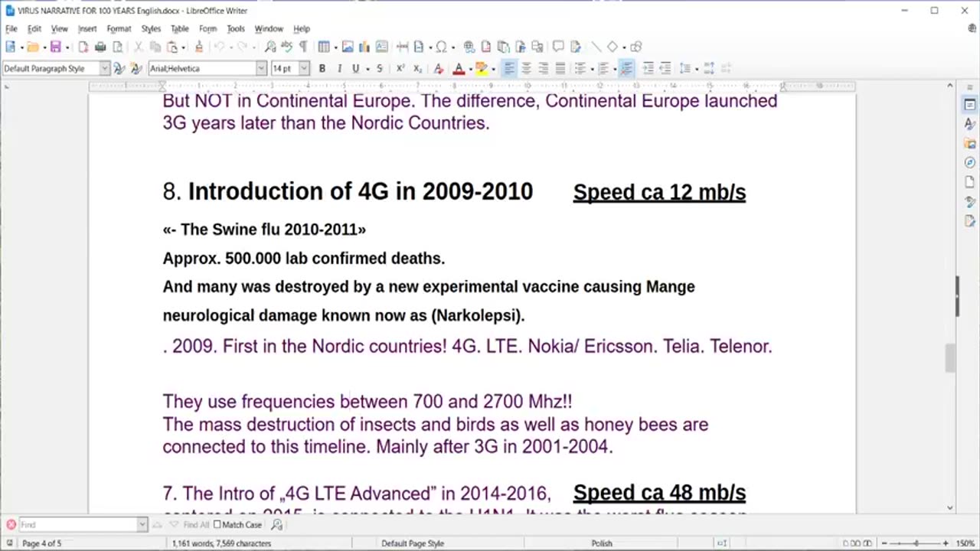Click Page 4 of 5 in status bar

point(41,543)
